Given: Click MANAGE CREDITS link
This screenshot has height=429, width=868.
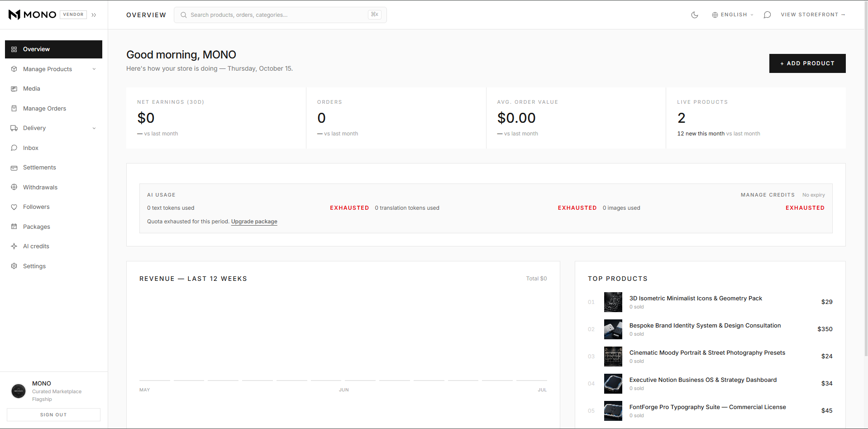Looking at the screenshot, I should 768,195.
